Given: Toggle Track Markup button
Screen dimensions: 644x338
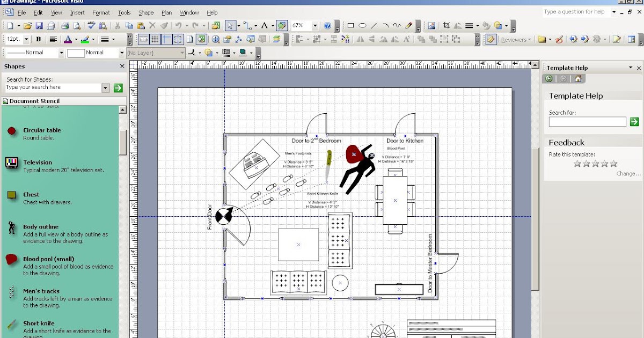Looking at the screenshot, I should (491, 39).
